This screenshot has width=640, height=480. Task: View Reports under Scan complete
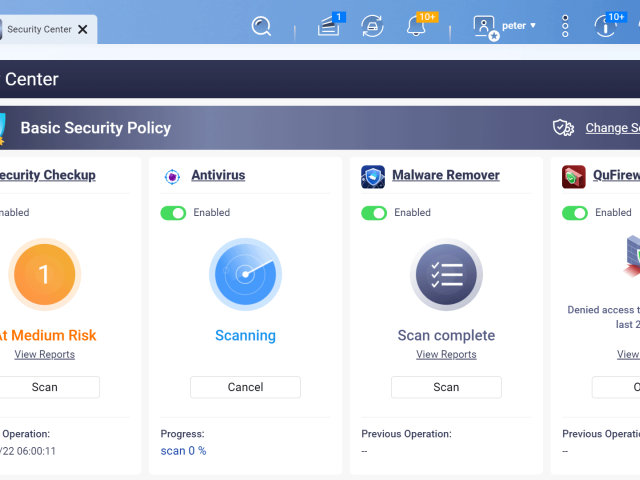[x=446, y=354]
